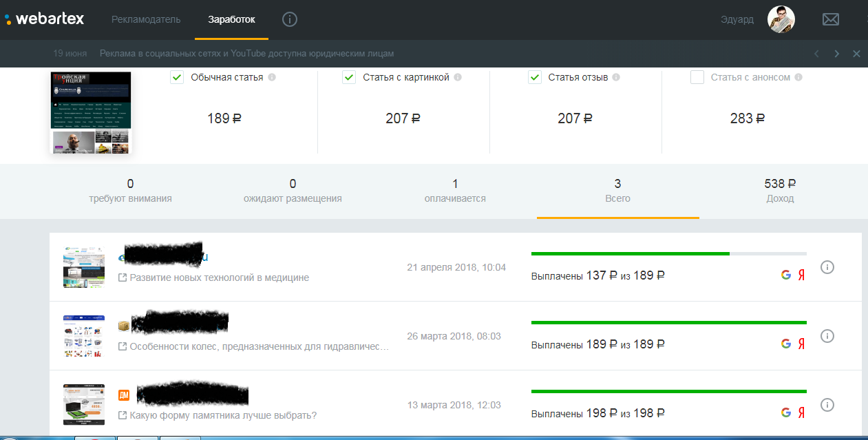
Task: Show previous news announcement with left chevron
Action: (x=816, y=54)
